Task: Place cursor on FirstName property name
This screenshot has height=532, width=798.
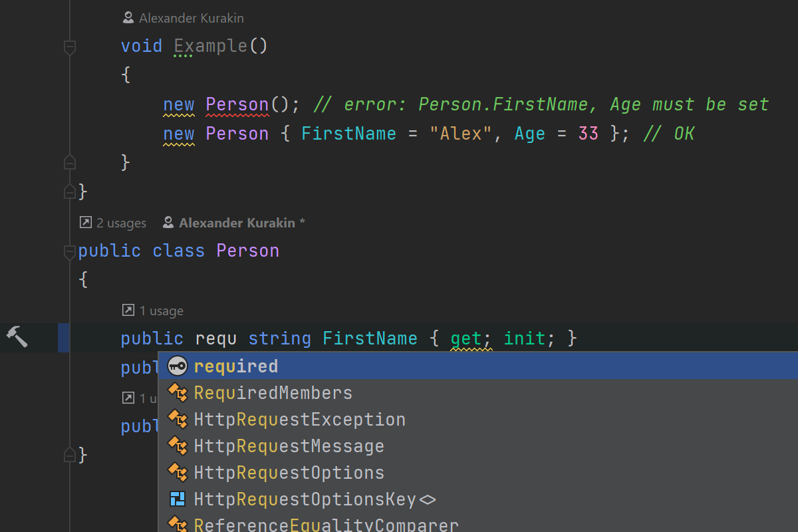Action: pos(370,338)
